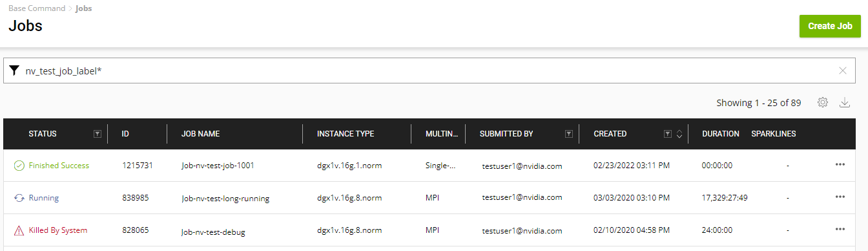868x251 pixels.
Task: Open Base Command breadcrumb link
Action: coord(37,8)
